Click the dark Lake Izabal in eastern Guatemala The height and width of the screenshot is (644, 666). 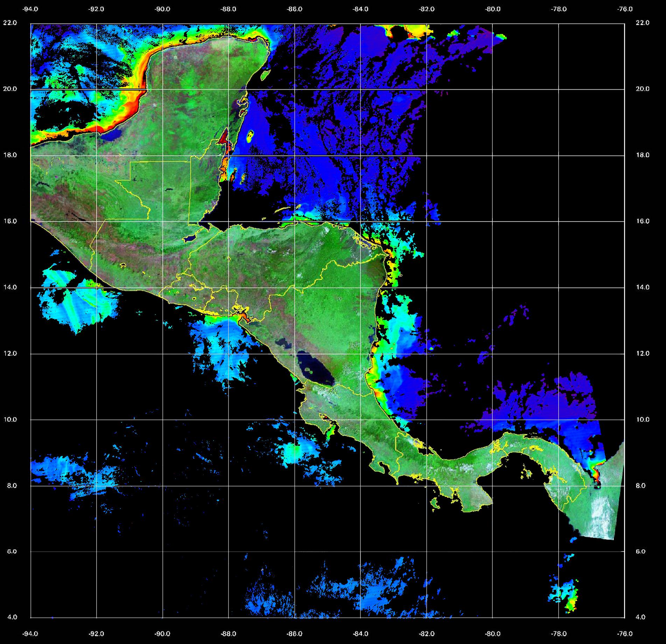190,238
